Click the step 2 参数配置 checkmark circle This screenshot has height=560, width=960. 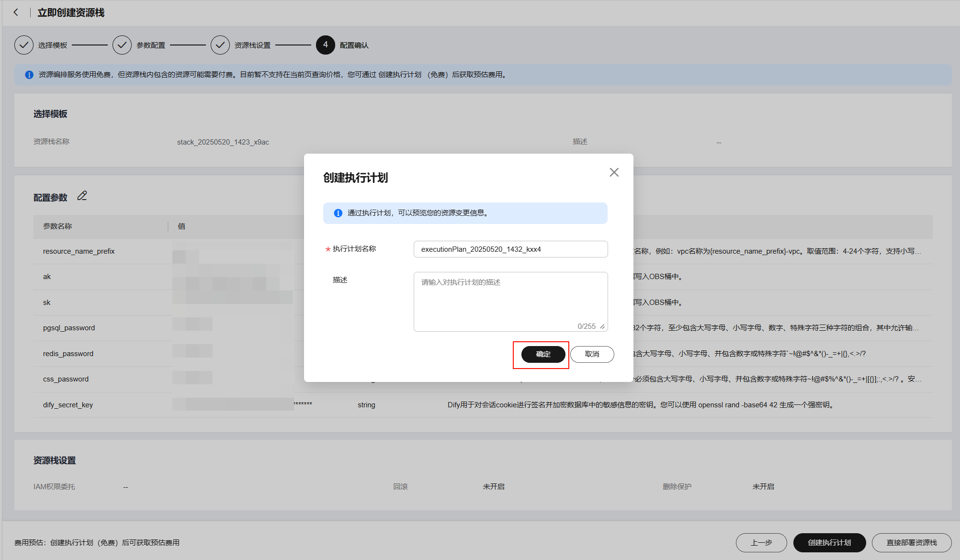(122, 45)
